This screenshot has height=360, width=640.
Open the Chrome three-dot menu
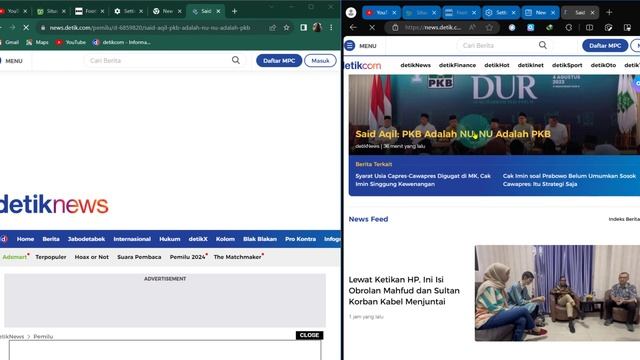click(x=331, y=27)
